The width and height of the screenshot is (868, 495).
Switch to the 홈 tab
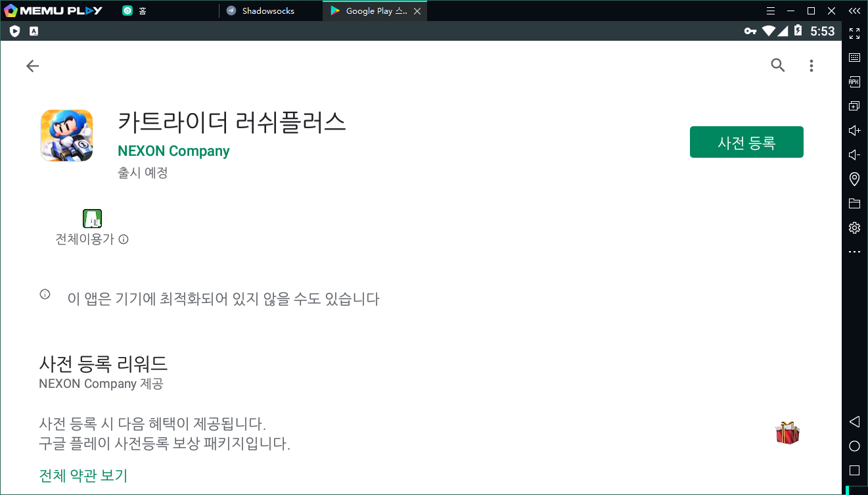142,11
